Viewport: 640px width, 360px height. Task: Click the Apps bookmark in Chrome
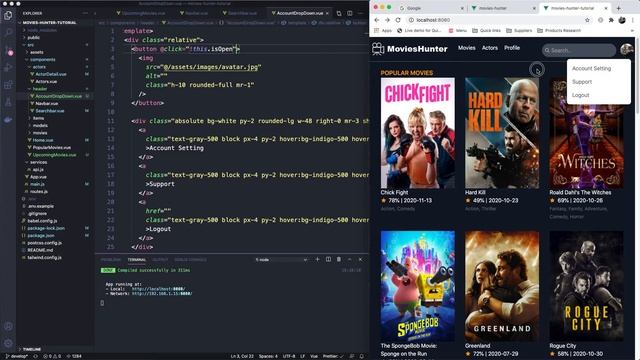[383, 31]
